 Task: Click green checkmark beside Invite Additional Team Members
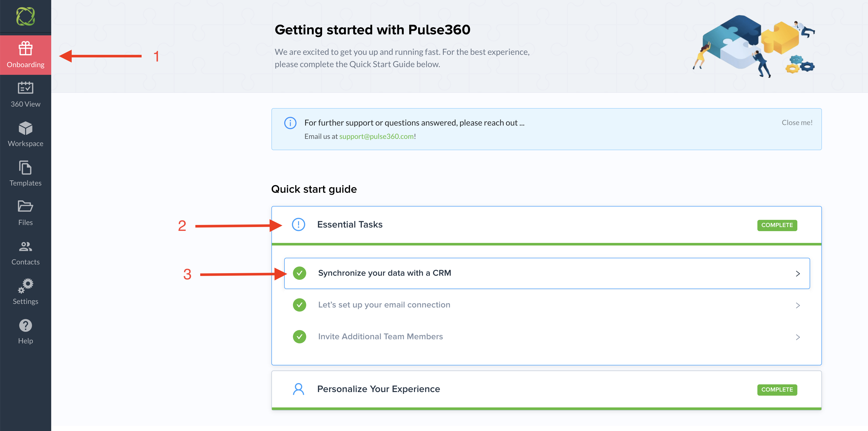pyautogui.click(x=300, y=336)
